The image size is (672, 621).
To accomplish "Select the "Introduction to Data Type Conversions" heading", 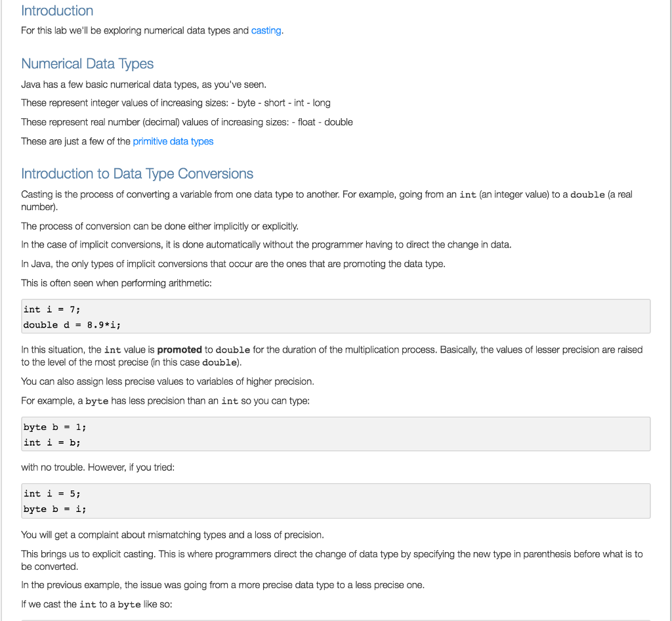I will pos(137,173).
